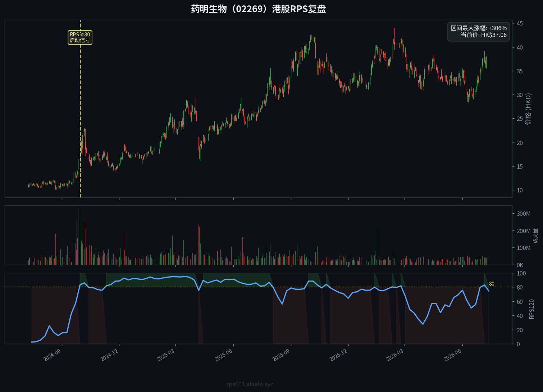
Task: Click the 40 tick on the RPS120 axis
Action: [x=520, y=316]
